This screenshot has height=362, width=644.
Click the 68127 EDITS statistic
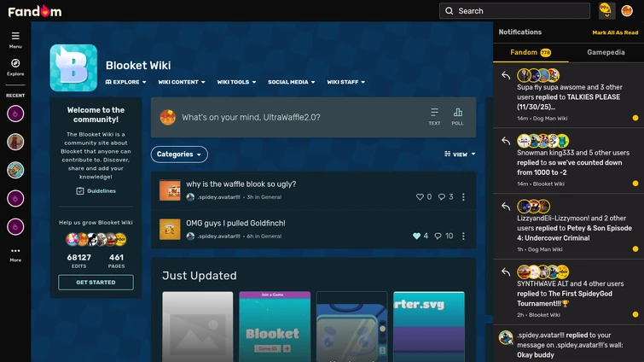(78, 261)
